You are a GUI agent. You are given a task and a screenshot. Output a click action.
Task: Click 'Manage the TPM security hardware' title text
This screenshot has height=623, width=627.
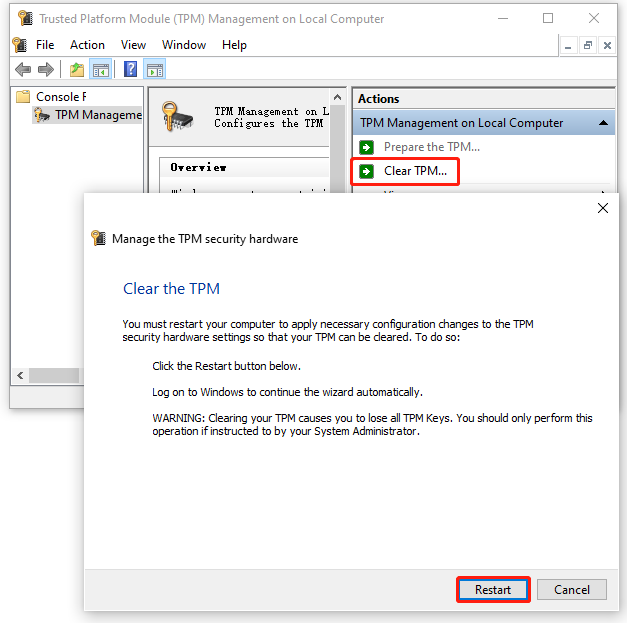point(205,239)
